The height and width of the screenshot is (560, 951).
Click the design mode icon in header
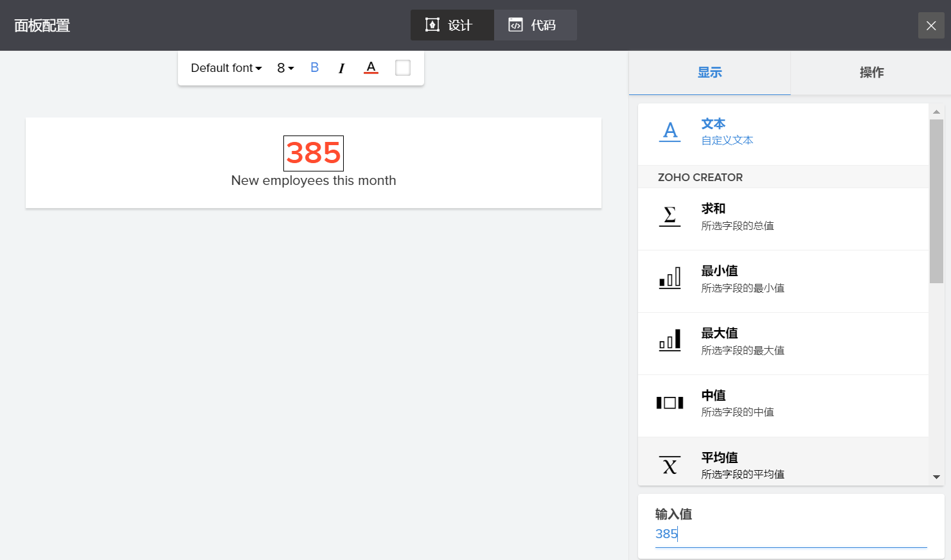tap(432, 25)
